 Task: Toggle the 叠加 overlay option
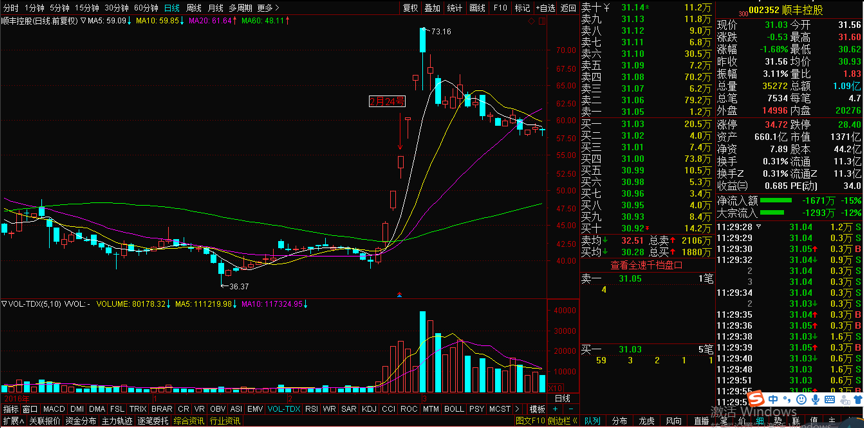click(x=432, y=8)
